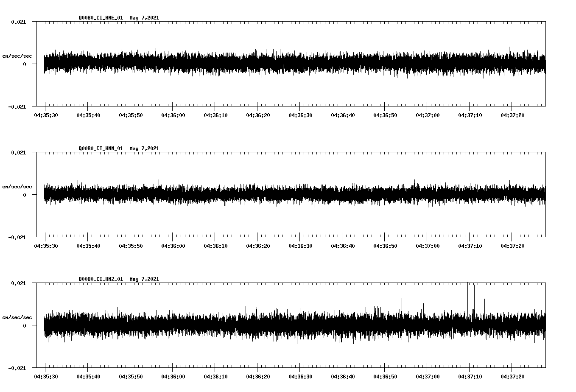Click the cm/sec/sec unit label on HNZ plot

[x=17, y=317]
